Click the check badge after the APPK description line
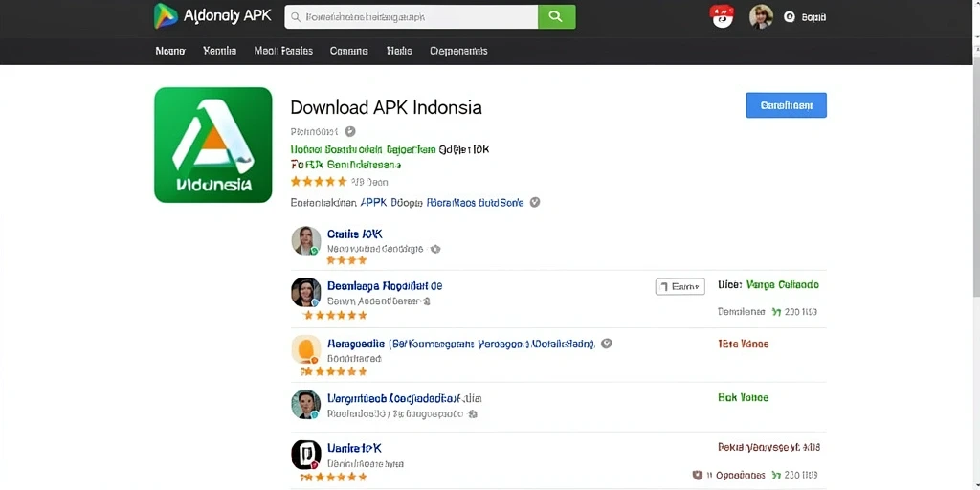 535,203
